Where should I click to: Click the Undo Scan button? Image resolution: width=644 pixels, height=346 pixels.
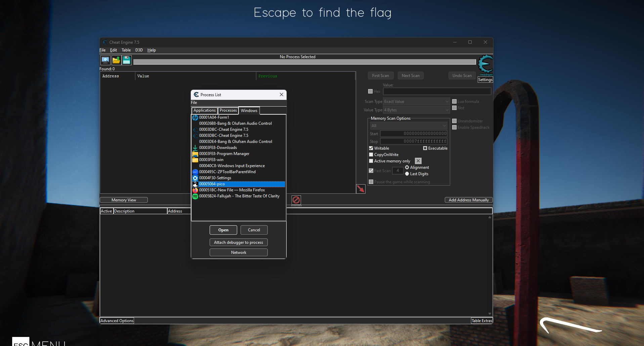[462, 76]
